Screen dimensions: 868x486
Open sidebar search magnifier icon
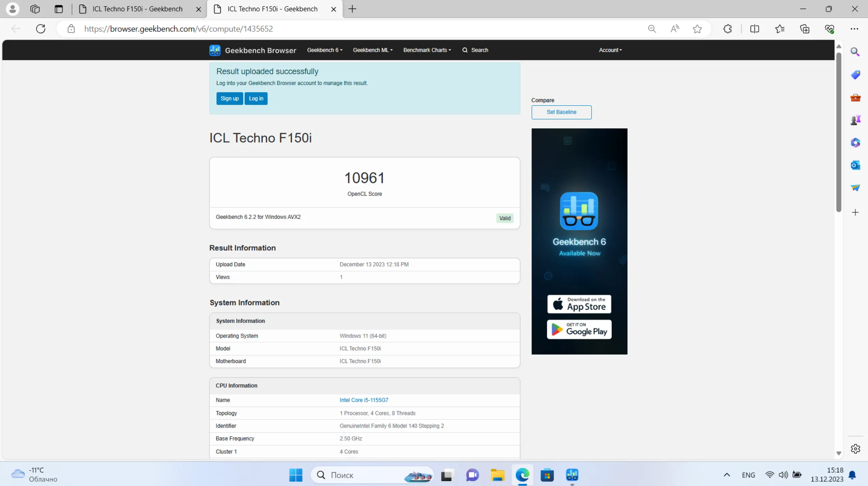tap(855, 52)
